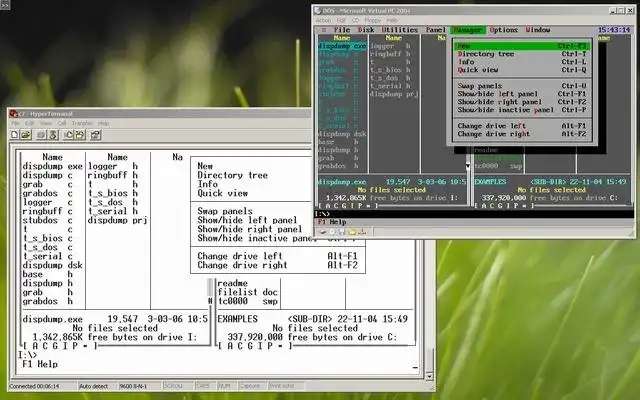Viewport: 640px width, 400px height.
Task: Open Help menu in Virtual PC window
Action: (x=392, y=20)
